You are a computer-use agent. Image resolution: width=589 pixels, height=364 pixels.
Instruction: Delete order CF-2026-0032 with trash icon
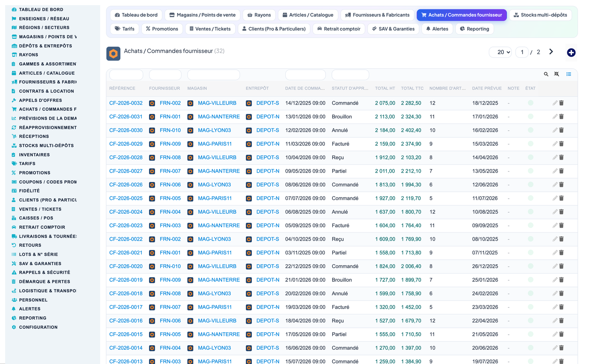coord(561,103)
